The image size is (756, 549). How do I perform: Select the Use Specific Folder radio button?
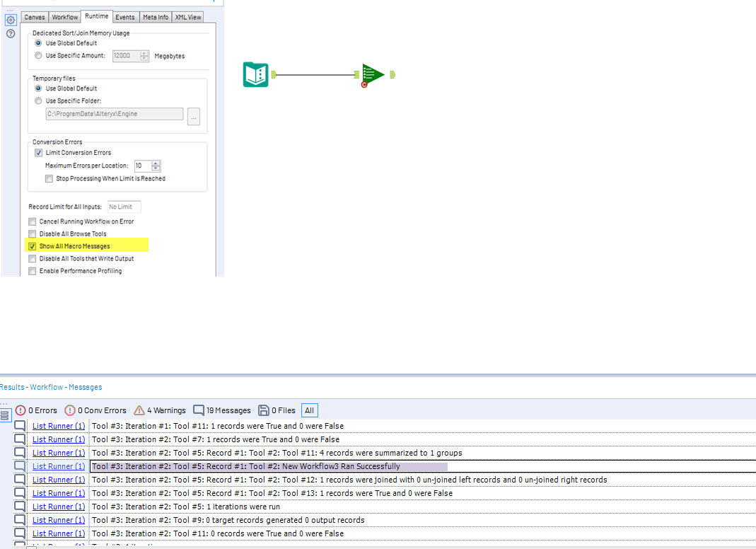pyautogui.click(x=37, y=99)
